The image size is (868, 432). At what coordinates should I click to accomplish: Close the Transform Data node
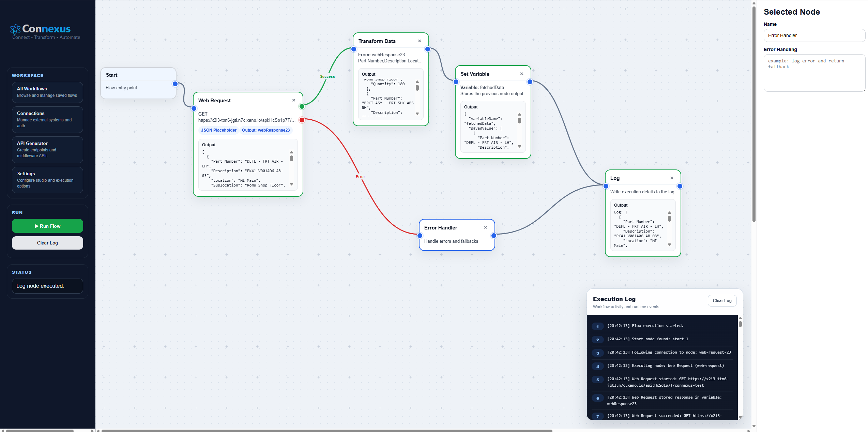point(420,41)
